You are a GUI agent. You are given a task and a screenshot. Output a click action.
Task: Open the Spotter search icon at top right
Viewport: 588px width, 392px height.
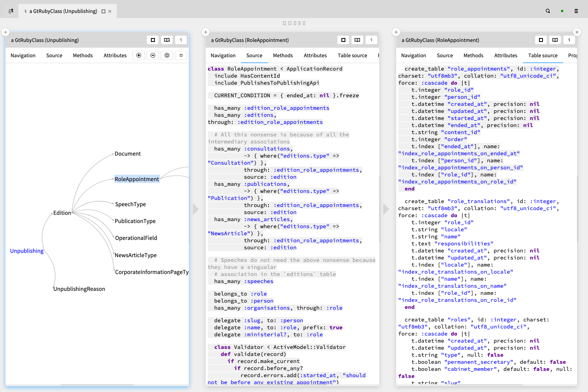pos(548,11)
